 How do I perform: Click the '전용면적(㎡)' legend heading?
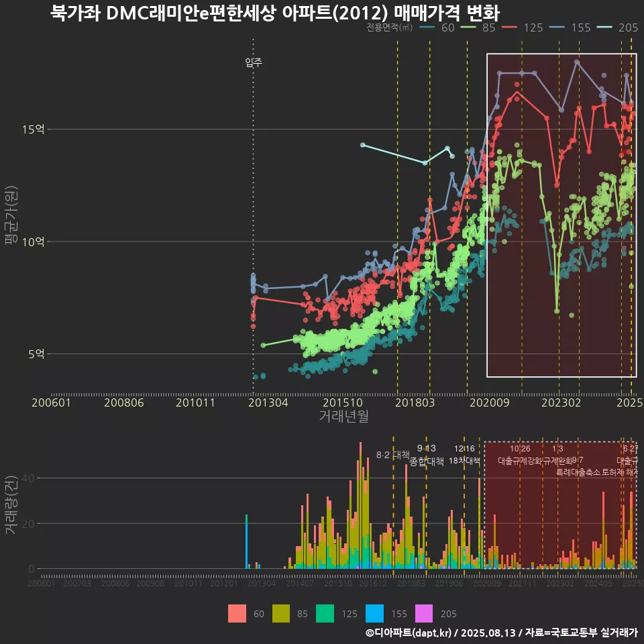389,28
